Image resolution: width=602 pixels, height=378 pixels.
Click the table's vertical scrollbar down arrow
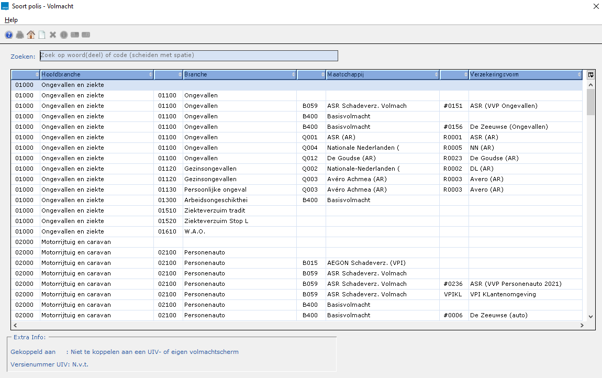590,317
